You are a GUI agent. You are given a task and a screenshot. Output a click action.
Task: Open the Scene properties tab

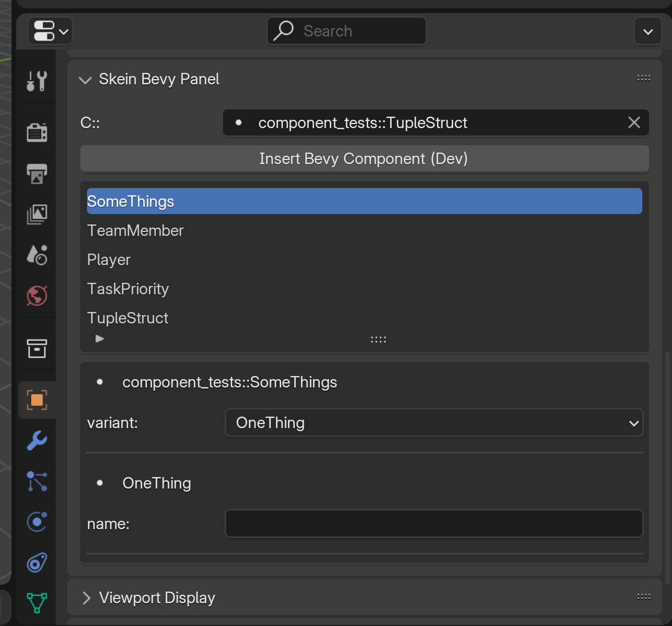coord(37,255)
